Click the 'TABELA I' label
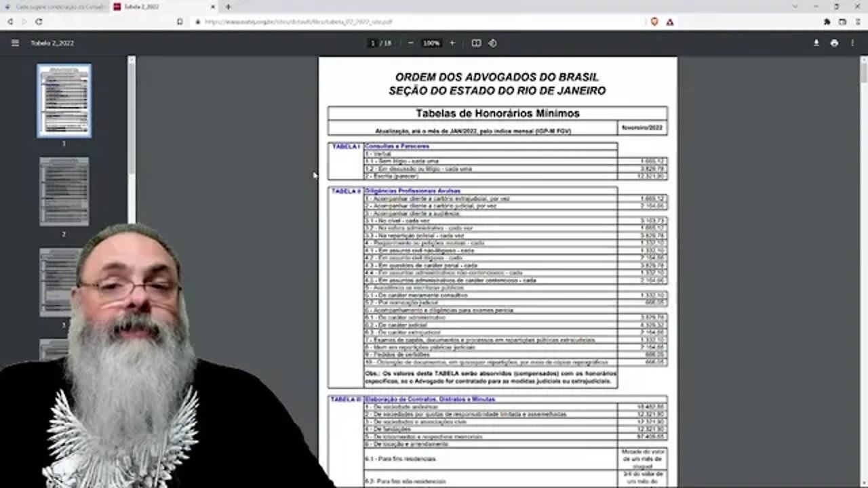This screenshot has width=868, height=488. (x=346, y=146)
